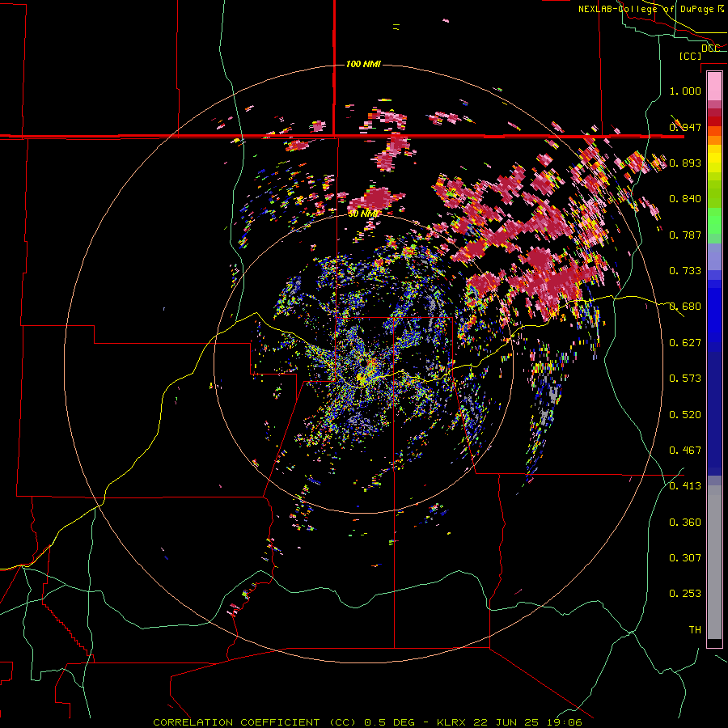Select the 0.413 scale value
Screen dimensions: 728x728
pos(685,486)
